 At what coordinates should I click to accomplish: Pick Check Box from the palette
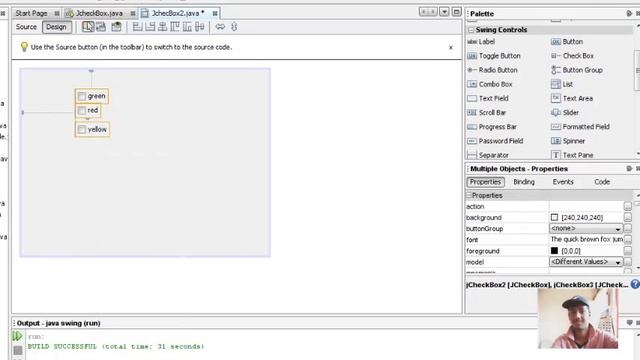coord(572,56)
